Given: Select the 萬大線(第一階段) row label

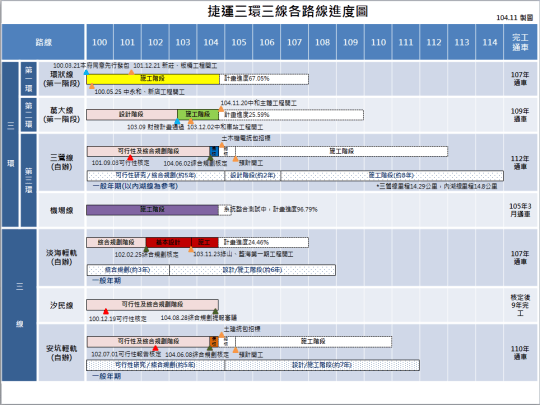Looking at the screenshot, I should pyautogui.click(x=61, y=115).
